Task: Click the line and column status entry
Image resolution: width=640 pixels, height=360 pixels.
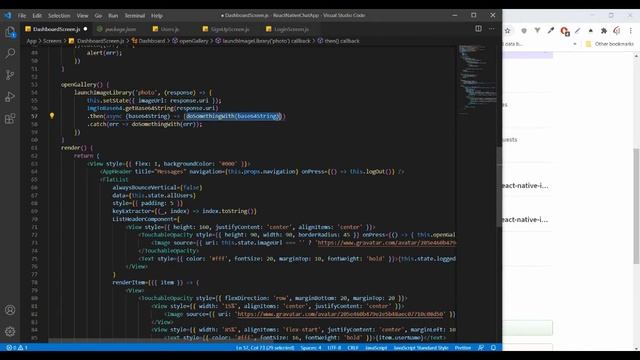Action: coord(265,348)
